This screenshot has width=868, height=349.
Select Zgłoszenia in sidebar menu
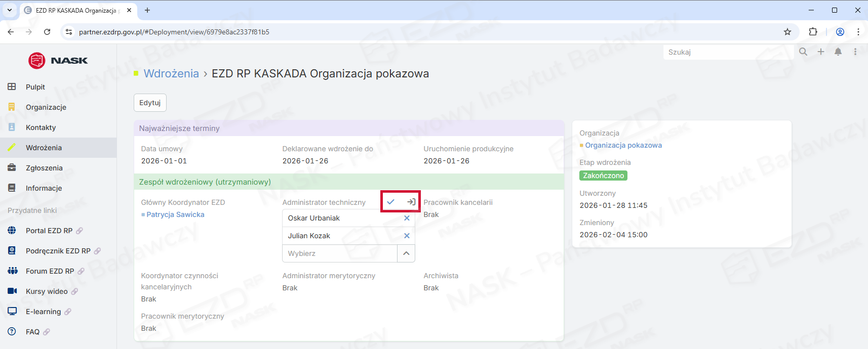pyautogui.click(x=44, y=168)
